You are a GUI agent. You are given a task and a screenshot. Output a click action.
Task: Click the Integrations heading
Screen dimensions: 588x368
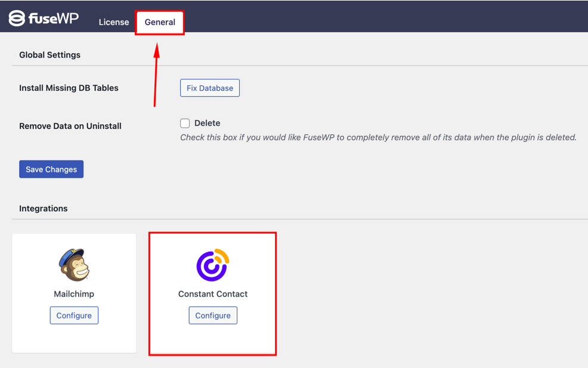click(44, 209)
